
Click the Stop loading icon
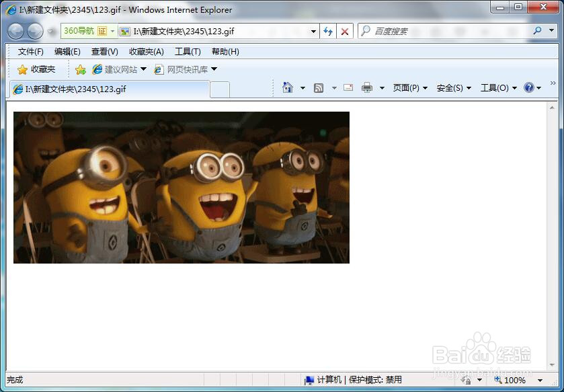coord(344,31)
